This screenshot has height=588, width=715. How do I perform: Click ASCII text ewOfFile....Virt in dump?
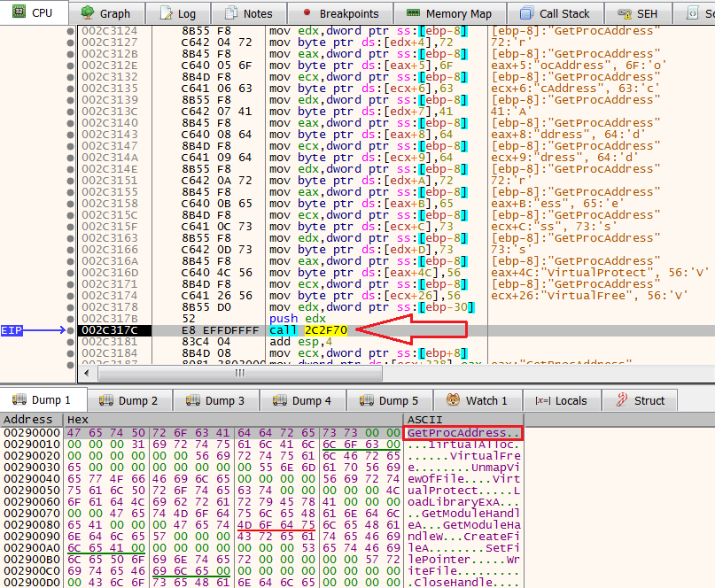coord(463,479)
